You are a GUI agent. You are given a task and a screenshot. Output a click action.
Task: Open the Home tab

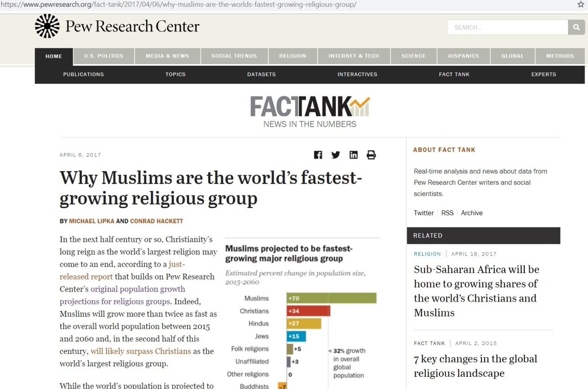tap(54, 56)
